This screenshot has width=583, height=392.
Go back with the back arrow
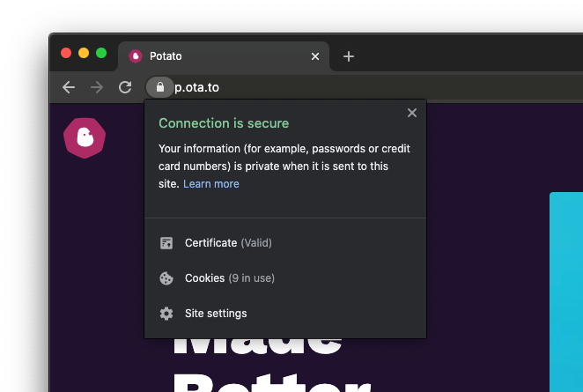click(69, 87)
